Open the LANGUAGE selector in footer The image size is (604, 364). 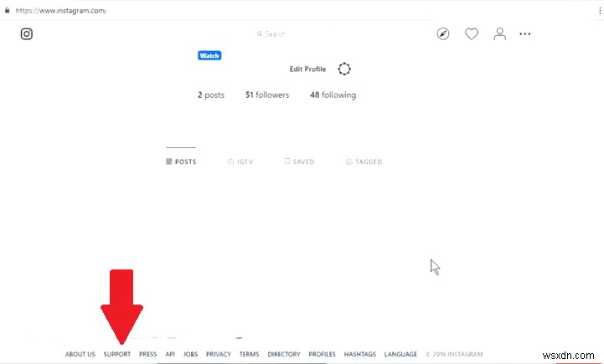pos(400,354)
